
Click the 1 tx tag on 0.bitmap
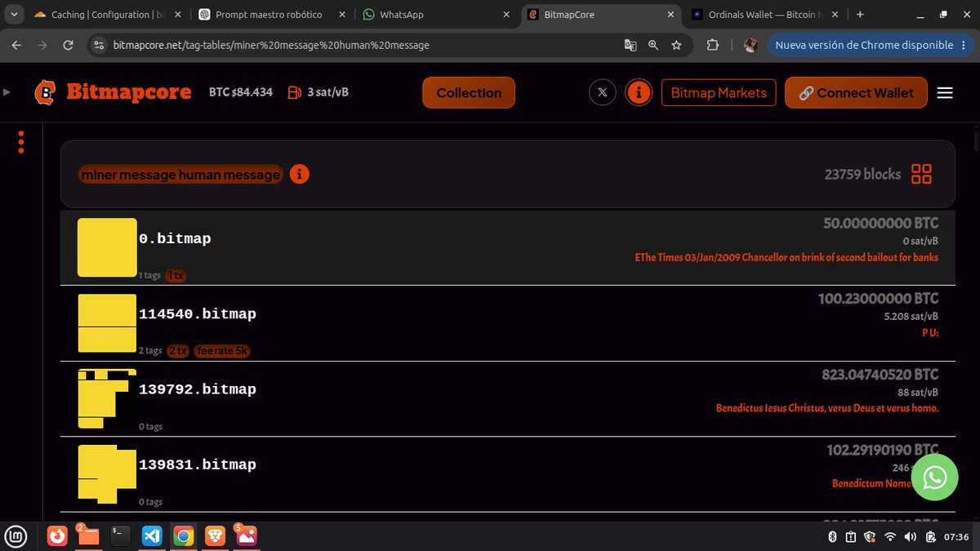coord(176,276)
